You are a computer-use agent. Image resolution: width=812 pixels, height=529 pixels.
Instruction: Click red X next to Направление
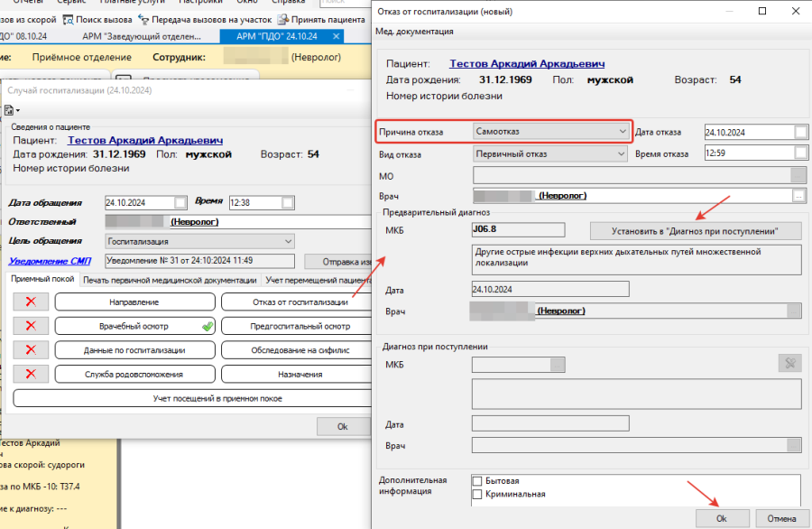point(31,302)
